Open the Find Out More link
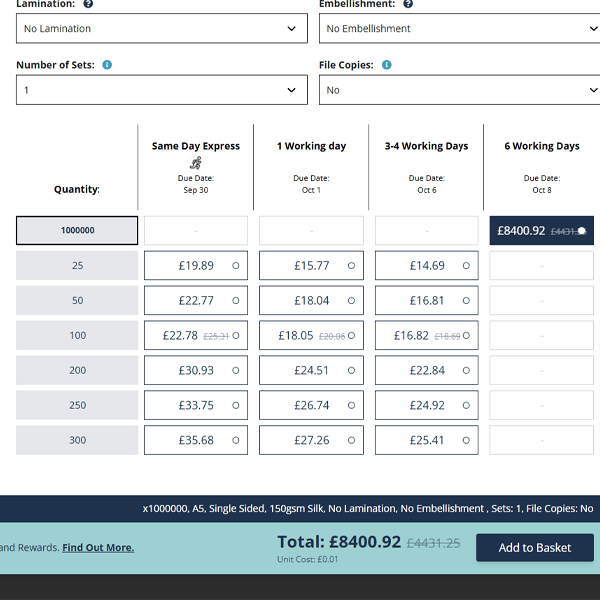Image resolution: width=600 pixels, height=600 pixels. [98, 548]
